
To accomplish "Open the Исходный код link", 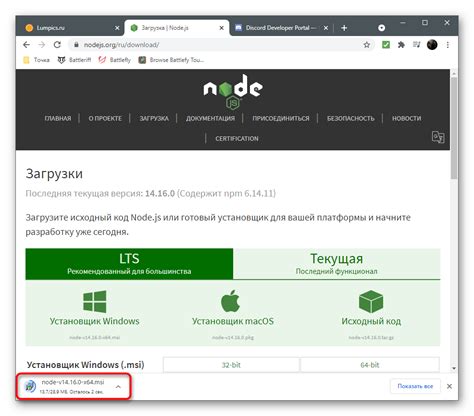I will 371,321.
